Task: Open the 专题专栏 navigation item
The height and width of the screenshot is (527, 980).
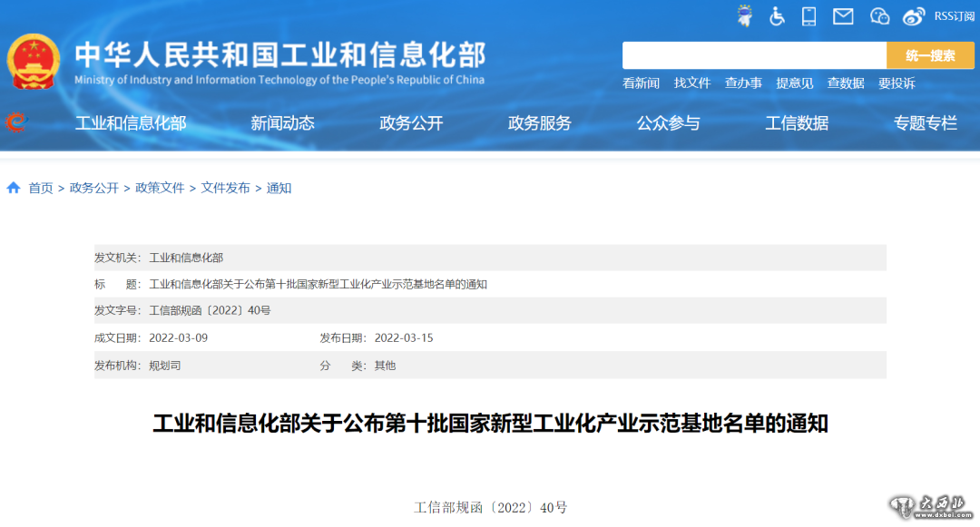Action: 925,123
